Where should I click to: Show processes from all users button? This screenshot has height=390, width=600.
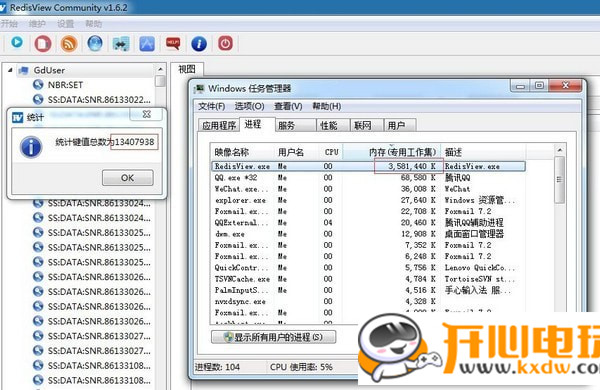[x=274, y=337]
